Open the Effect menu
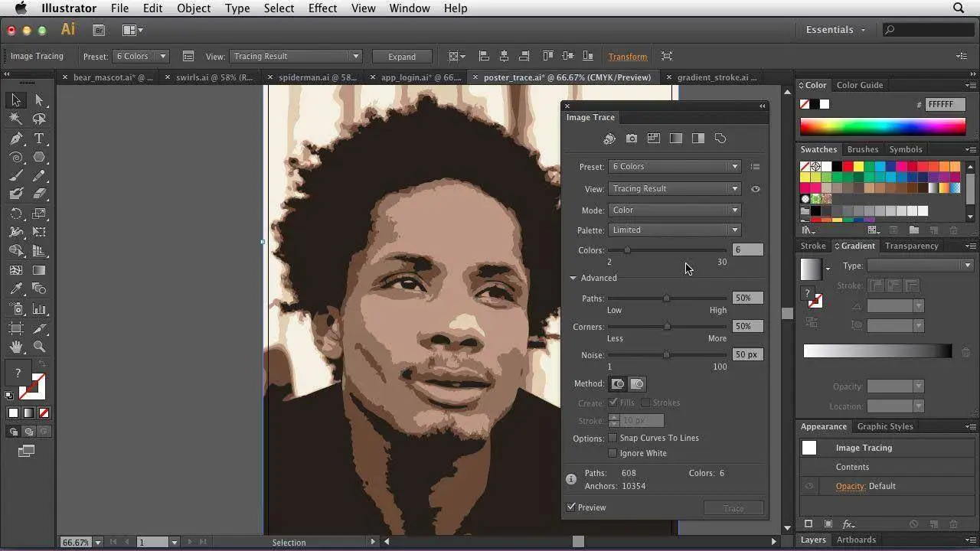This screenshot has width=980, height=551. (322, 8)
